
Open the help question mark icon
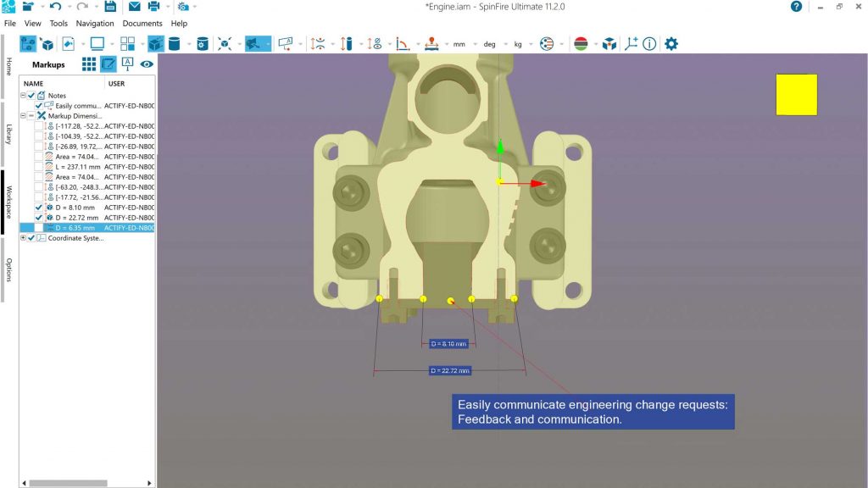(796, 7)
